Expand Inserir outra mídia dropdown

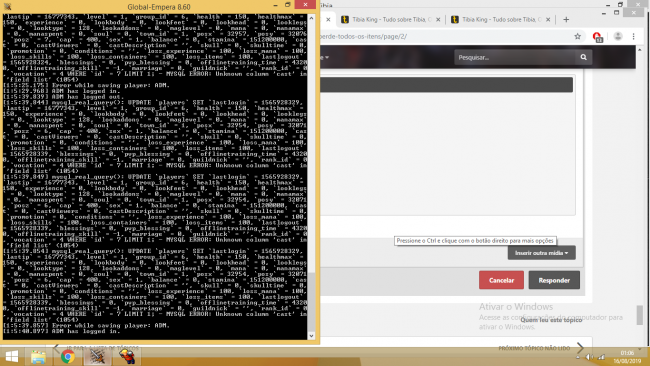tap(541, 253)
